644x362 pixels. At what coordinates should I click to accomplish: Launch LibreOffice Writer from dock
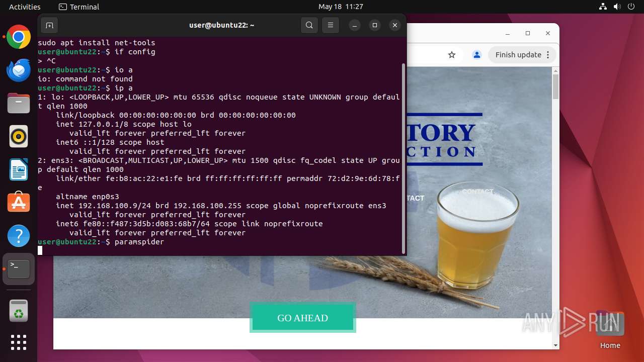coord(19,169)
